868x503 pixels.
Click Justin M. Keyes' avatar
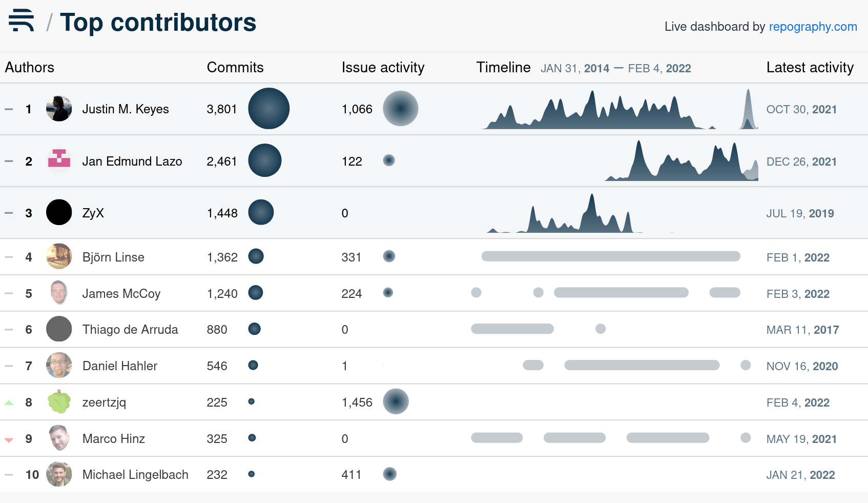tap(59, 109)
